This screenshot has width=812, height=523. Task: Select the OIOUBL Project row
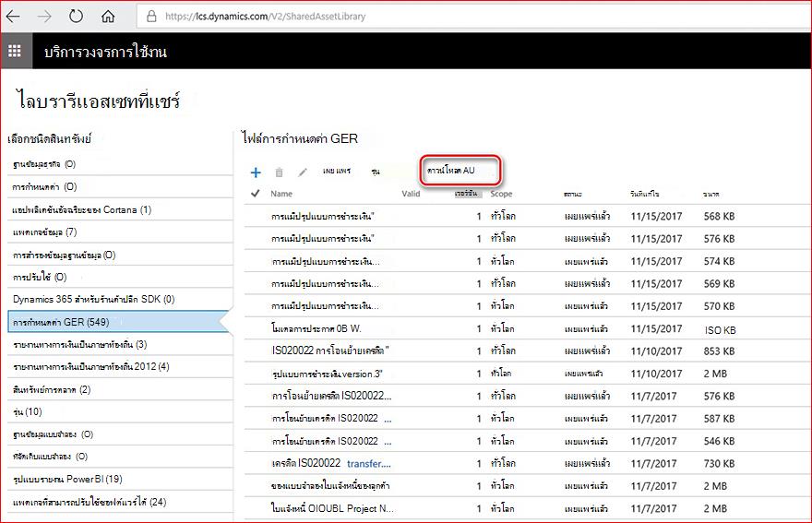tap(527, 508)
